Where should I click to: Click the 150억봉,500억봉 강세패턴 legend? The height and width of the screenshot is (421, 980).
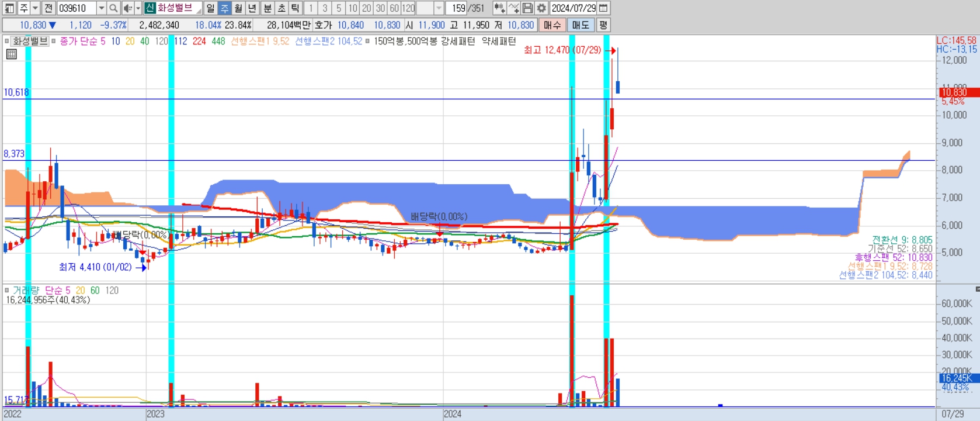click(x=425, y=41)
